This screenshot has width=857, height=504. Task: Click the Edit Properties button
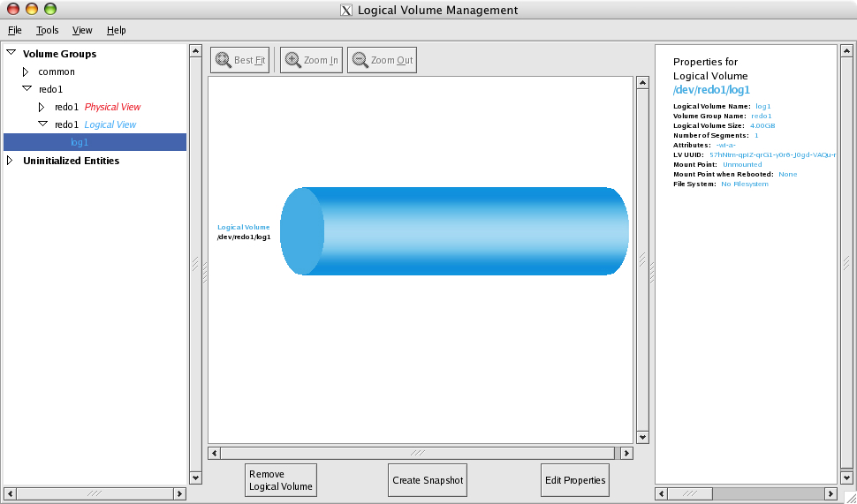575,480
